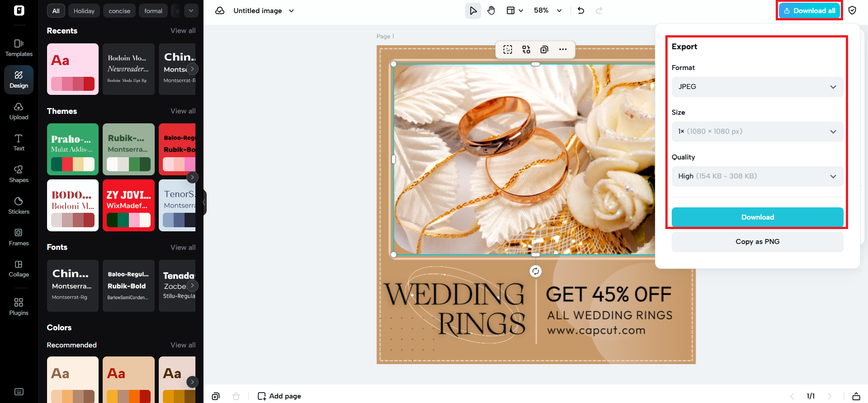Select the formal filter tag
The height and width of the screenshot is (403, 868).
coord(153,11)
